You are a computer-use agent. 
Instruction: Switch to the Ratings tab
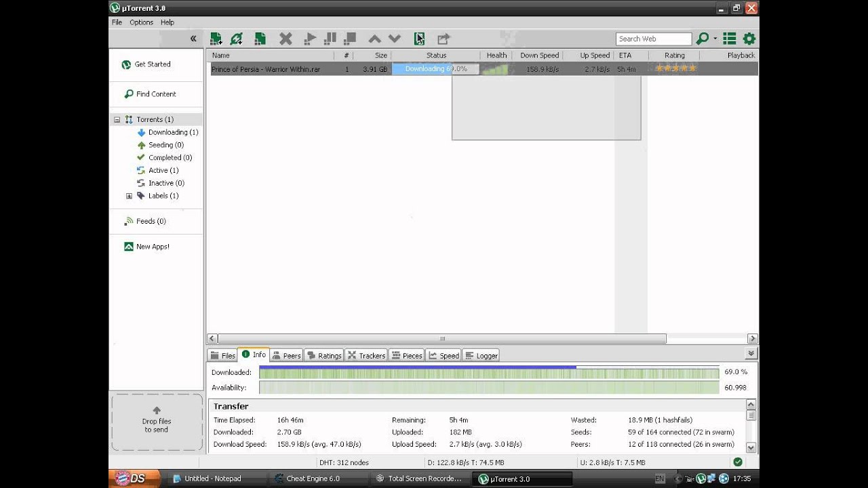323,355
